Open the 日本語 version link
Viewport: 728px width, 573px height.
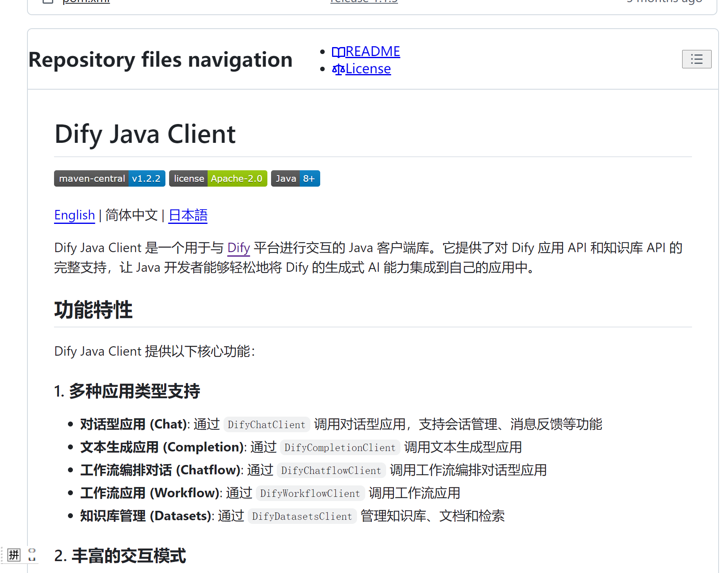tap(188, 215)
